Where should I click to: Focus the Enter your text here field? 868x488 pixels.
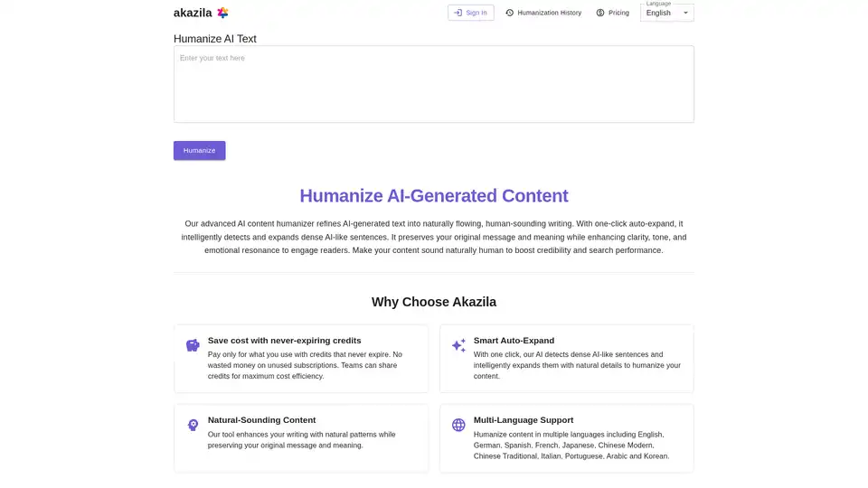(433, 84)
